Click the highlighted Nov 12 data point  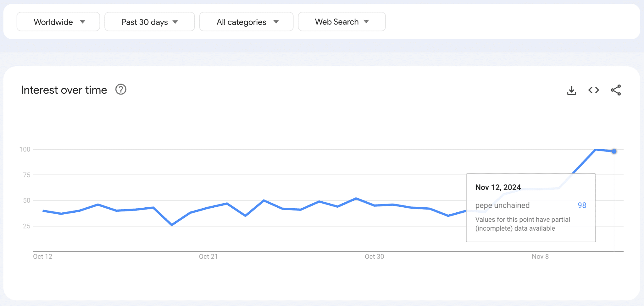click(614, 151)
